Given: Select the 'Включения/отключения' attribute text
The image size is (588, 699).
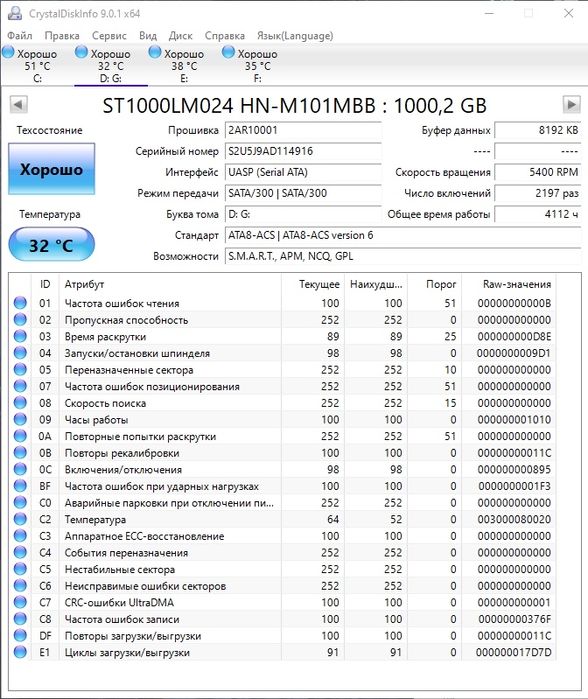Looking at the screenshot, I should click(x=123, y=470).
